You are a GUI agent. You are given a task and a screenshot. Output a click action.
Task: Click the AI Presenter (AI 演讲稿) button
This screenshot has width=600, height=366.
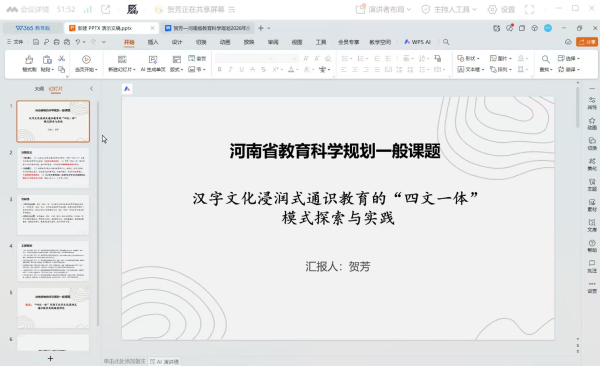(x=164, y=361)
